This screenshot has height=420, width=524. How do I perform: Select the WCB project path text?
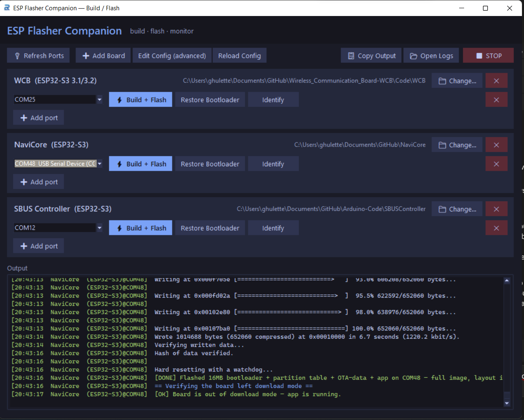pos(304,80)
